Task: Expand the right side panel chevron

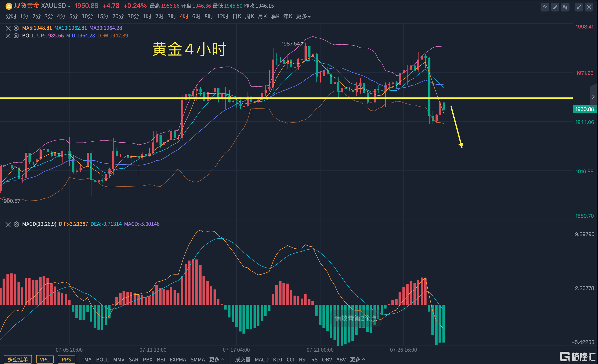Action: (x=593, y=97)
